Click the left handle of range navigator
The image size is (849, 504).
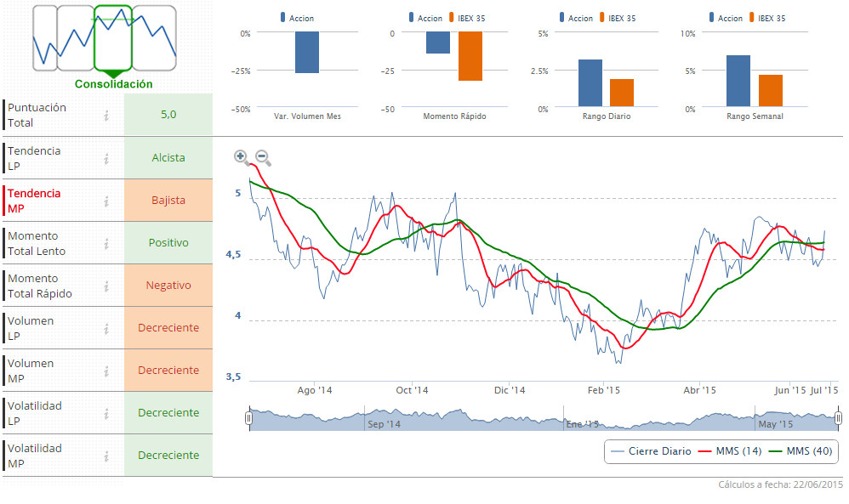248,418
